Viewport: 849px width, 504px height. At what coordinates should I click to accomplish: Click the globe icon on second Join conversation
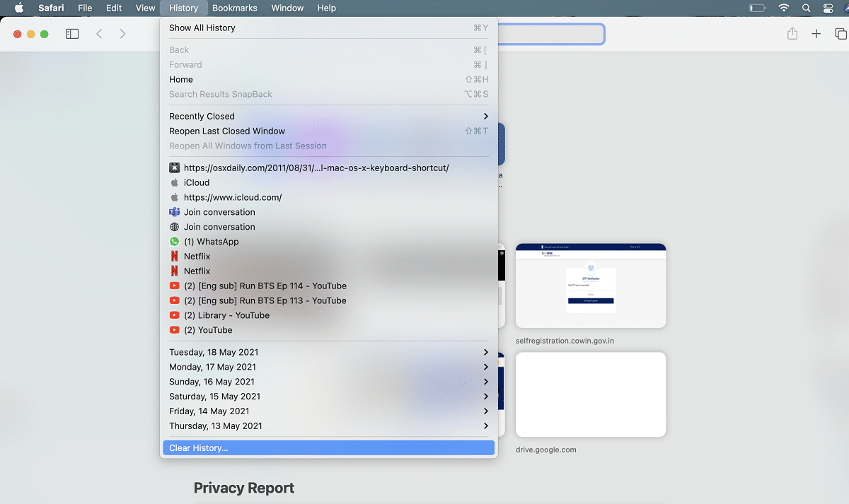pyautogui.click(x=174, y=226)
